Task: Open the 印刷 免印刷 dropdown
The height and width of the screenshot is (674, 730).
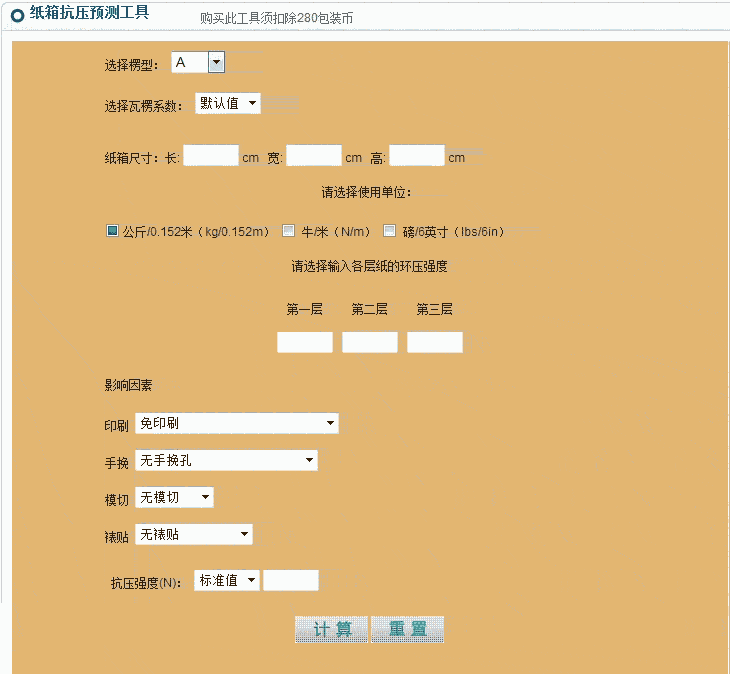Action: 236,424
